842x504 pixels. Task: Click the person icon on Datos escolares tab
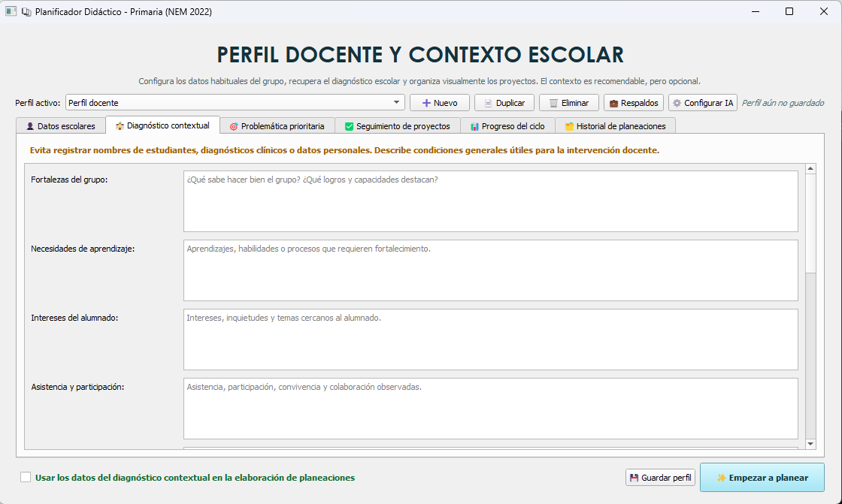pos(30,126)
